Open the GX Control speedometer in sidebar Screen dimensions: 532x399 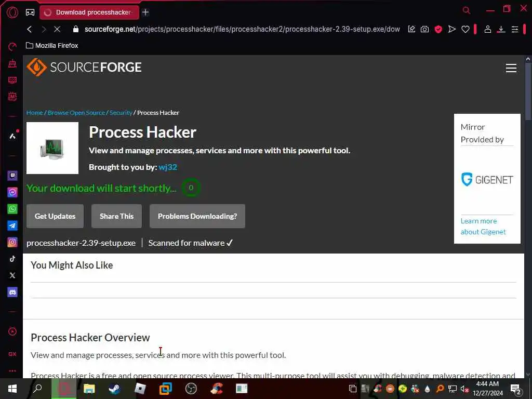point(12,47)
